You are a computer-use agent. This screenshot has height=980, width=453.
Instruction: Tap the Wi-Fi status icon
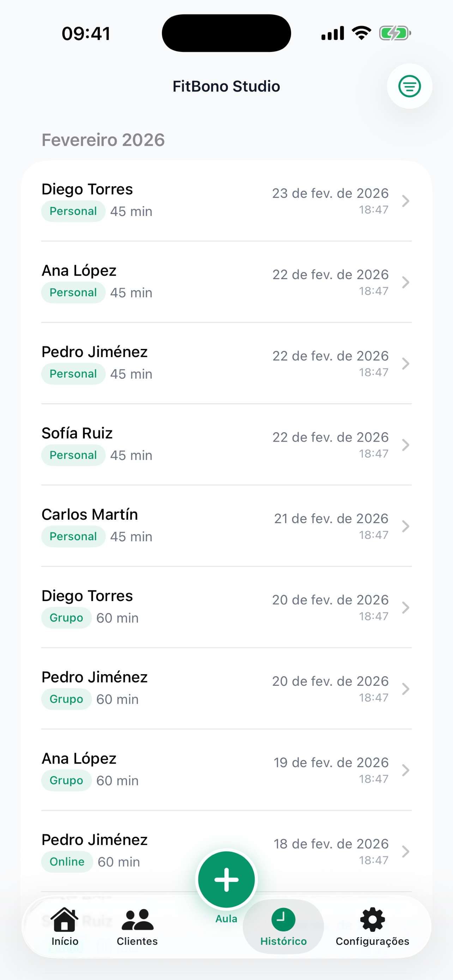tap(361, 34)
